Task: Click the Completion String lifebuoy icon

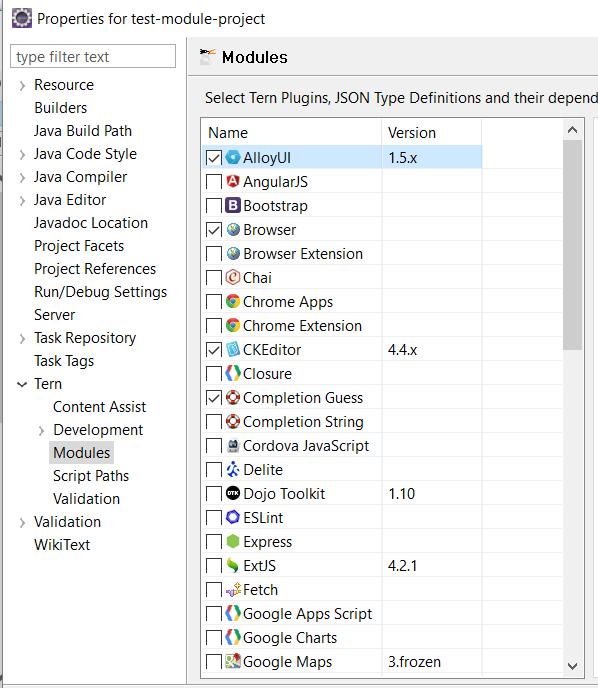Action: click(x=233, y=421)
